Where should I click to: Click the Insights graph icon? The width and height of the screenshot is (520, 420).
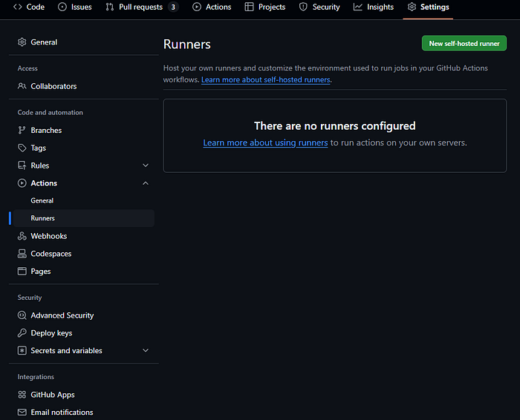point(358,7)
